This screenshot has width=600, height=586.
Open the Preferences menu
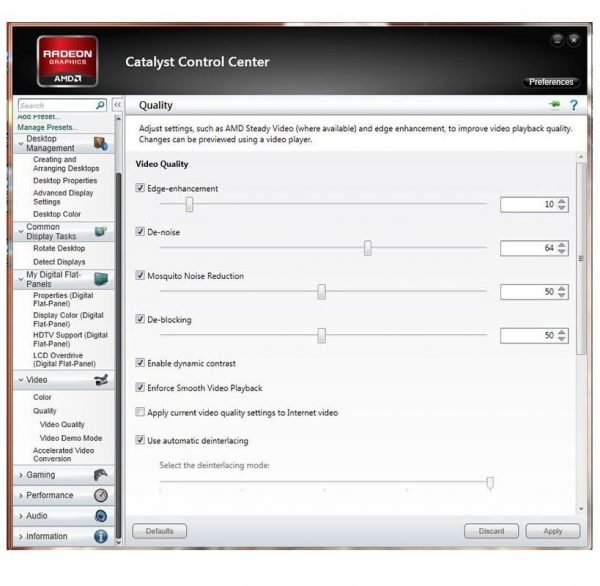(x=551, y=82)
